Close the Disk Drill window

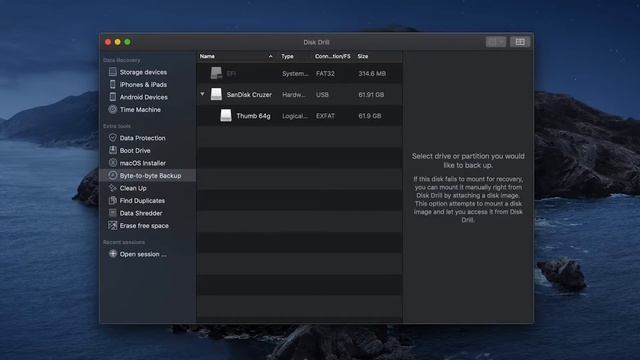(x=108, y=42)
